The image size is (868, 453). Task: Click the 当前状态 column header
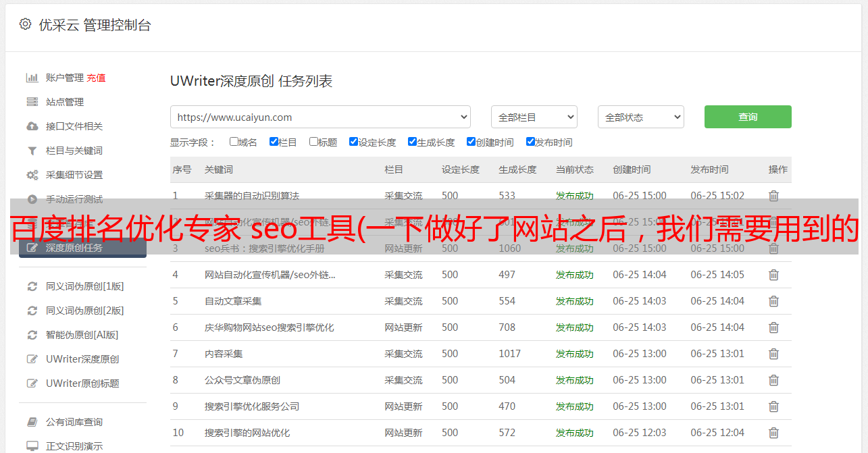click(575, 169)
